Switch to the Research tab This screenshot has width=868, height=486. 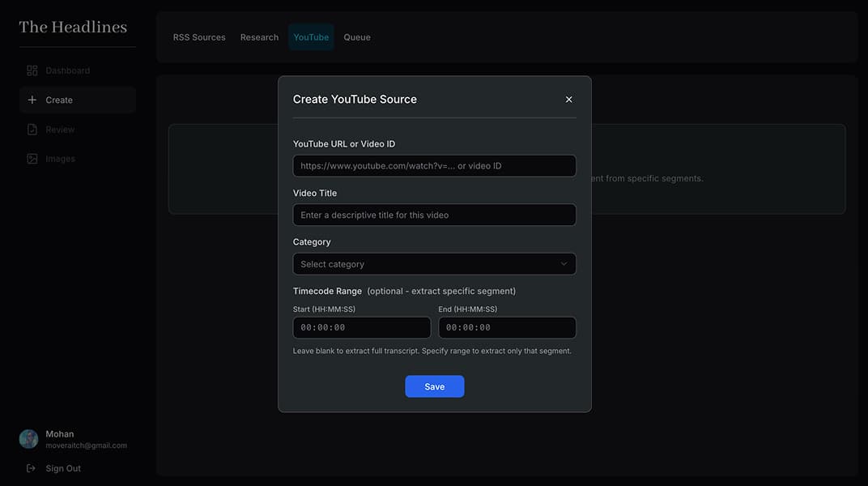(x=258, y=36)
